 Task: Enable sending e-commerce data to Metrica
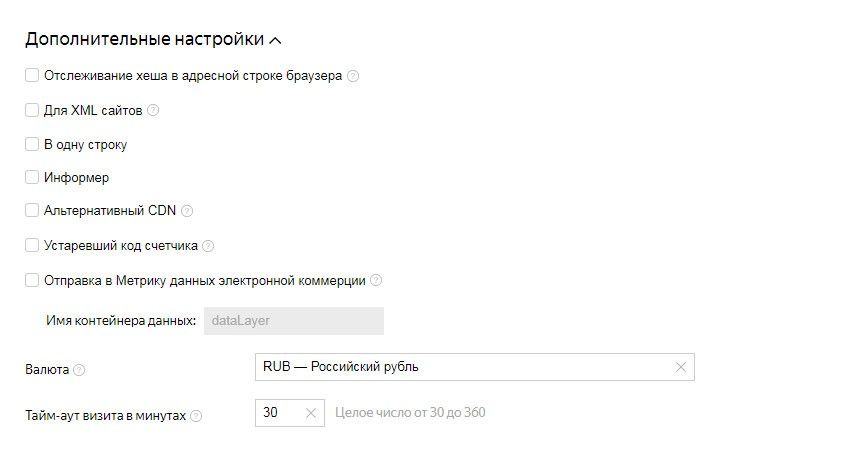(32, 280)
